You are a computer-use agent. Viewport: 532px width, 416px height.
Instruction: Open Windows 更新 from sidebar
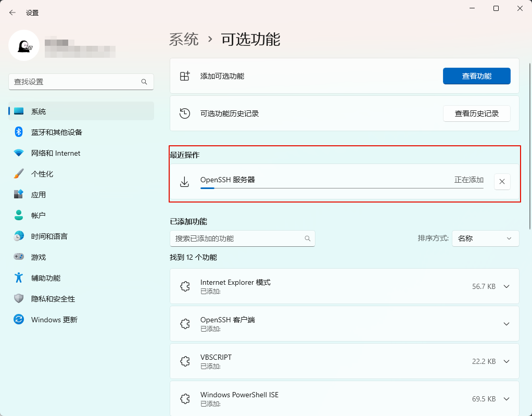coord(54,320)
